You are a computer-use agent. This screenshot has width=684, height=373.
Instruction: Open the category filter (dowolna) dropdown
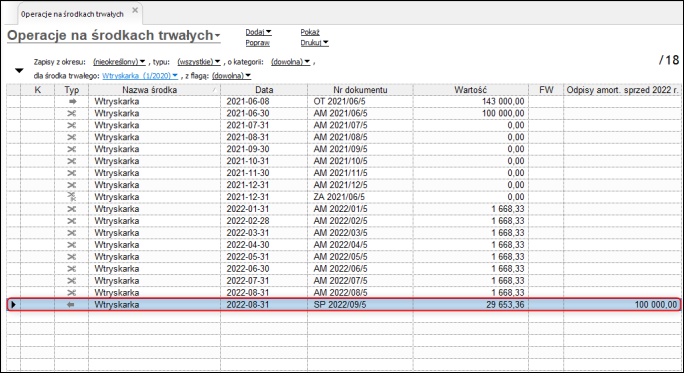[x=290, y=62]
